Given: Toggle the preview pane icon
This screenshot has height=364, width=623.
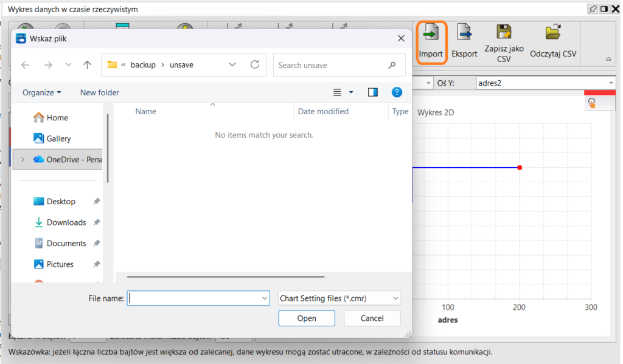Looking at the screenshot, I should (x=373, y=92).
